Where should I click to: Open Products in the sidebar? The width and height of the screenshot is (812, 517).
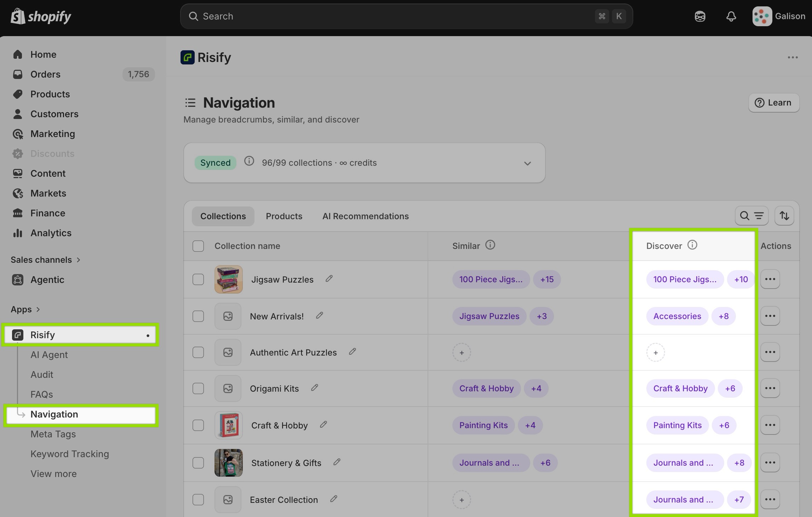pyautogui.click(x=50, y=94)
